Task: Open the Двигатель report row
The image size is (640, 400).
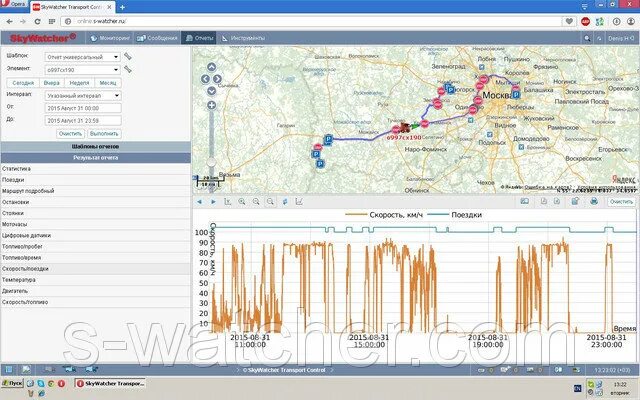Action: (96, 291)
